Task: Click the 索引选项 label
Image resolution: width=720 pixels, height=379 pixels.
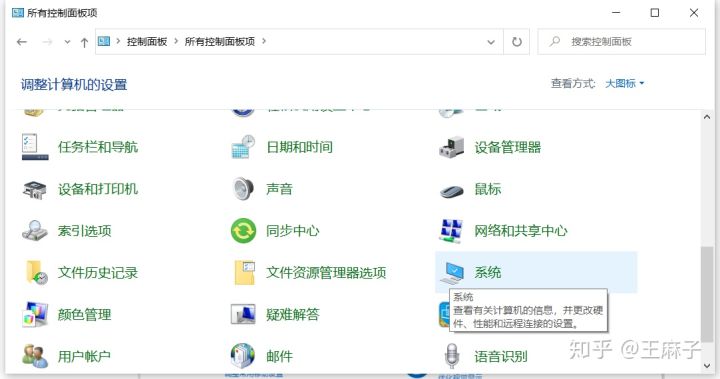Action: [x=84, y=231]
